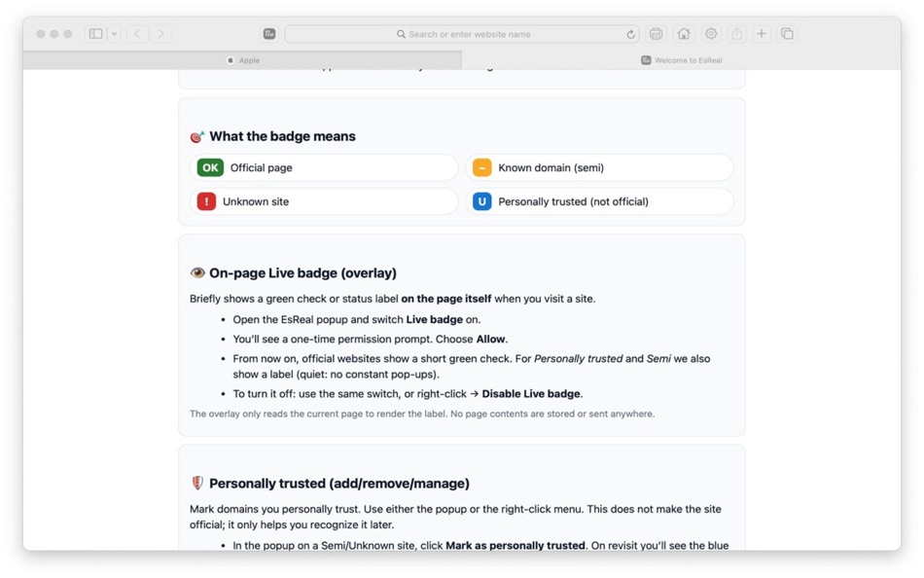
Task: Click the Official page entry card
Action: (324, 167)
